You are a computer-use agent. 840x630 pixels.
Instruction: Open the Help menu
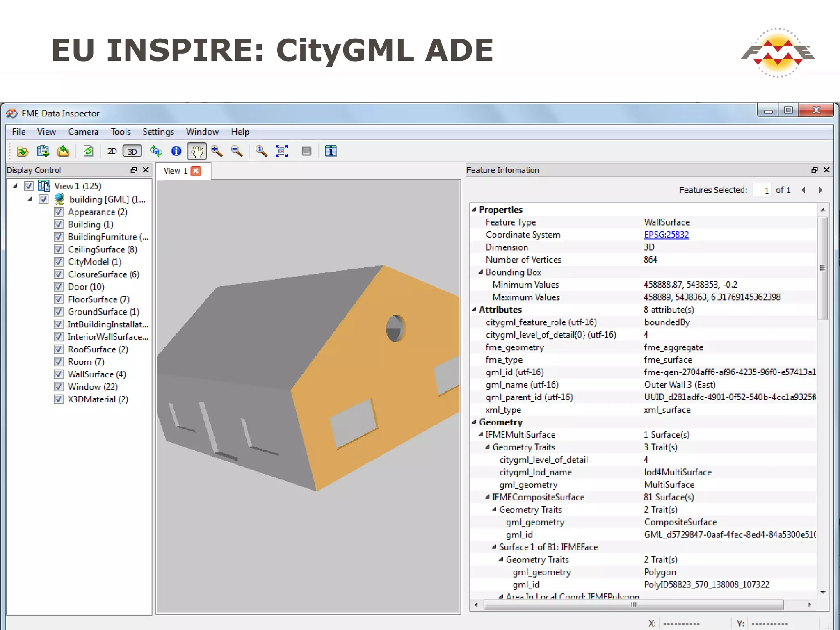click(x=240, y=132)
